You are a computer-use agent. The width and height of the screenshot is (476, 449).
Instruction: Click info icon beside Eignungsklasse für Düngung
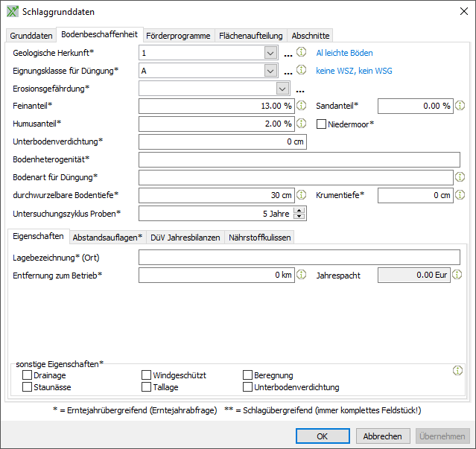302,70
